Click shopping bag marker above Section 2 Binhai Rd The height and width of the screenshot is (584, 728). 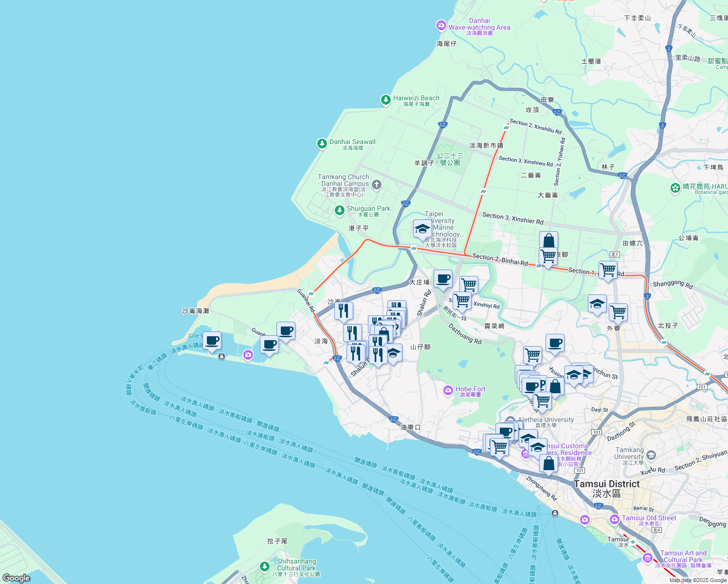pyautogui.click(x=548, y=240)
